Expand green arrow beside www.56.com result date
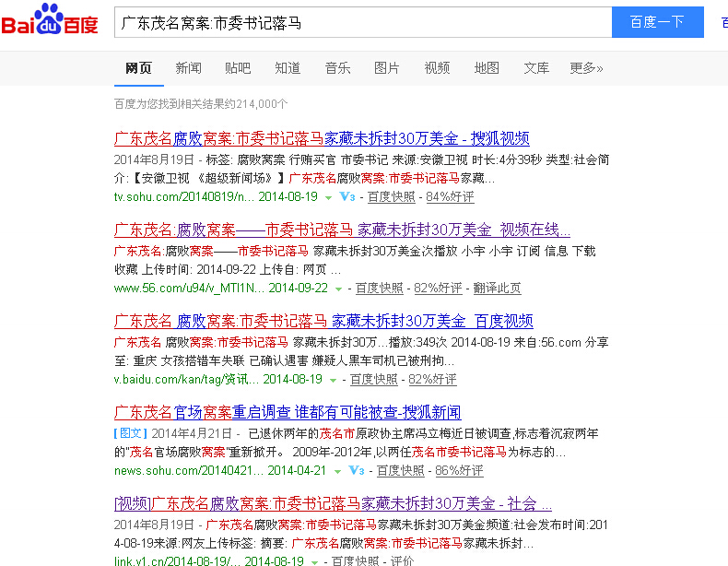The width and height of the screenshot is (728, 566). (338, 289)
